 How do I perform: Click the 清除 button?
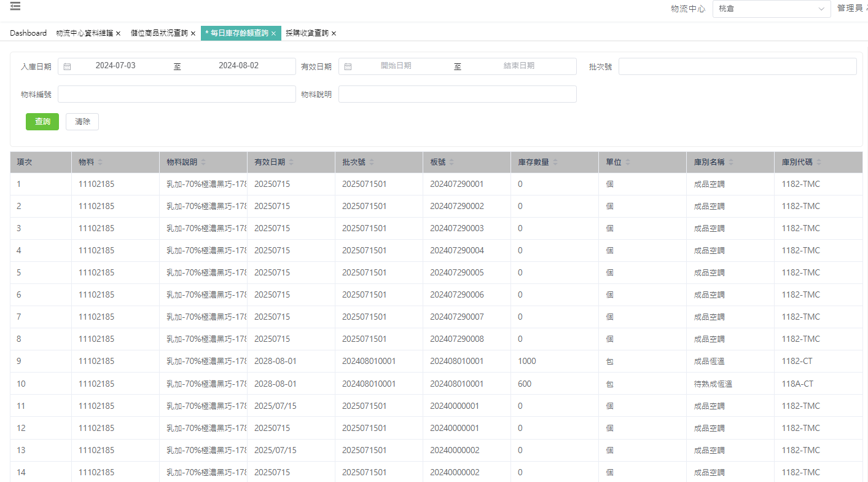pos(82,122)
